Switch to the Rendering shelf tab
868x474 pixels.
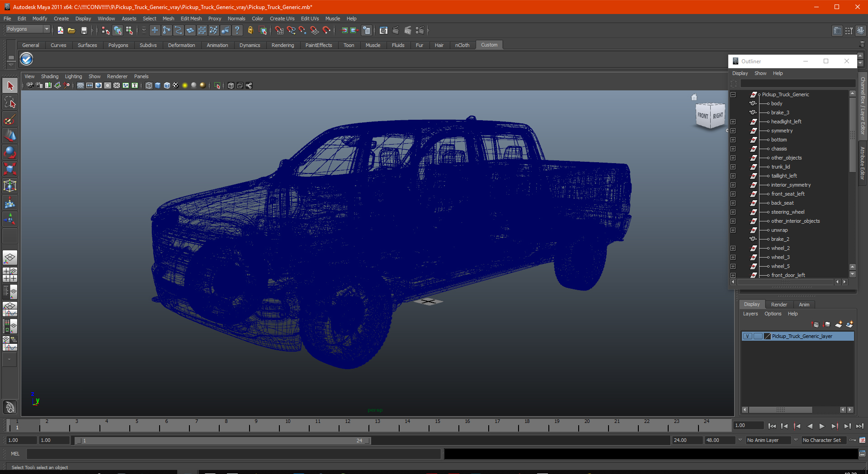[283, 45]
